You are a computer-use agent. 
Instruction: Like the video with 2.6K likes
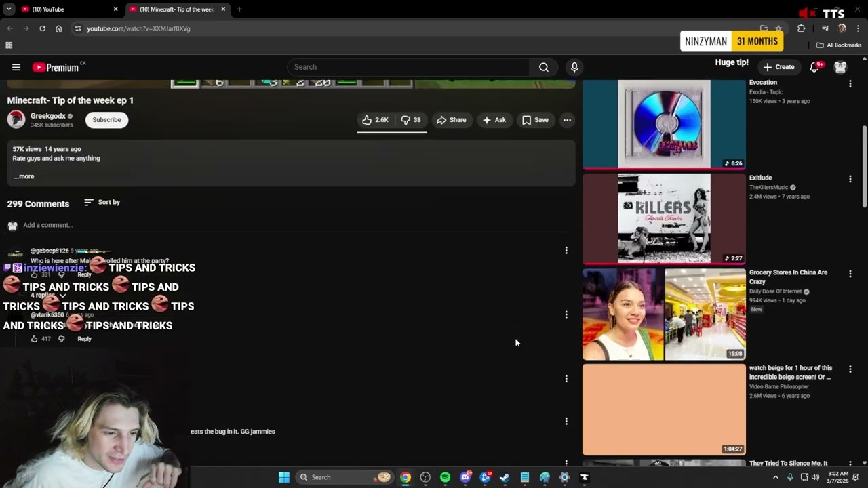tap(375, 120)
